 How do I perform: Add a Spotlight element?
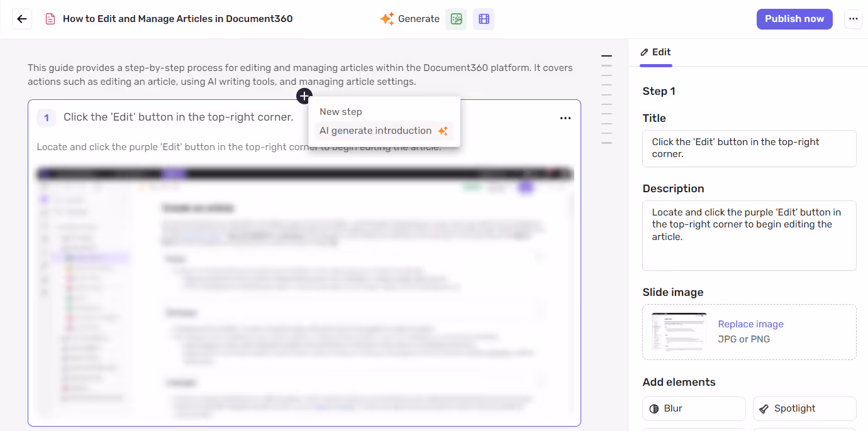pyautogui.click(x=804, y=408)
